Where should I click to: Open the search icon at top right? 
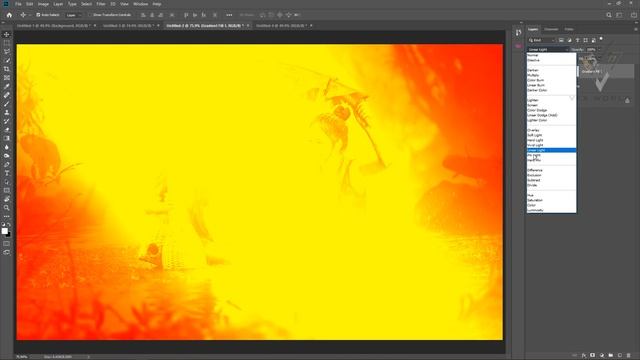tap(609, 15)
